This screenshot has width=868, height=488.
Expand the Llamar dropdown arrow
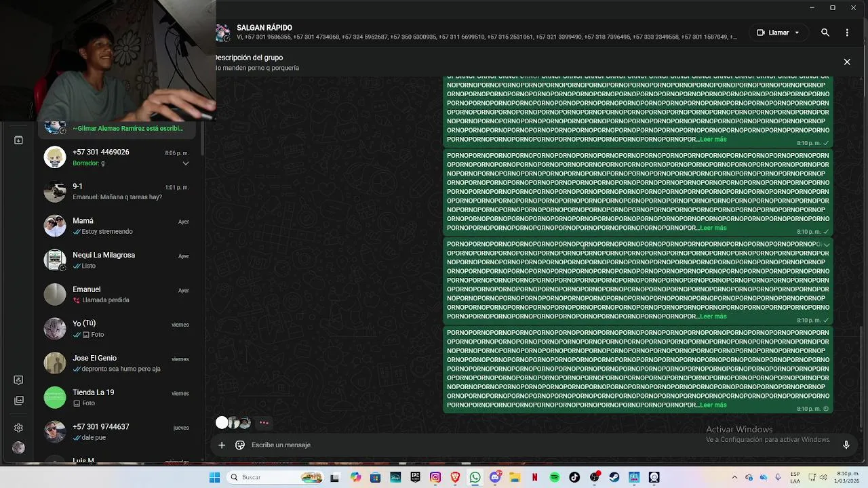(x=797, y=33)
